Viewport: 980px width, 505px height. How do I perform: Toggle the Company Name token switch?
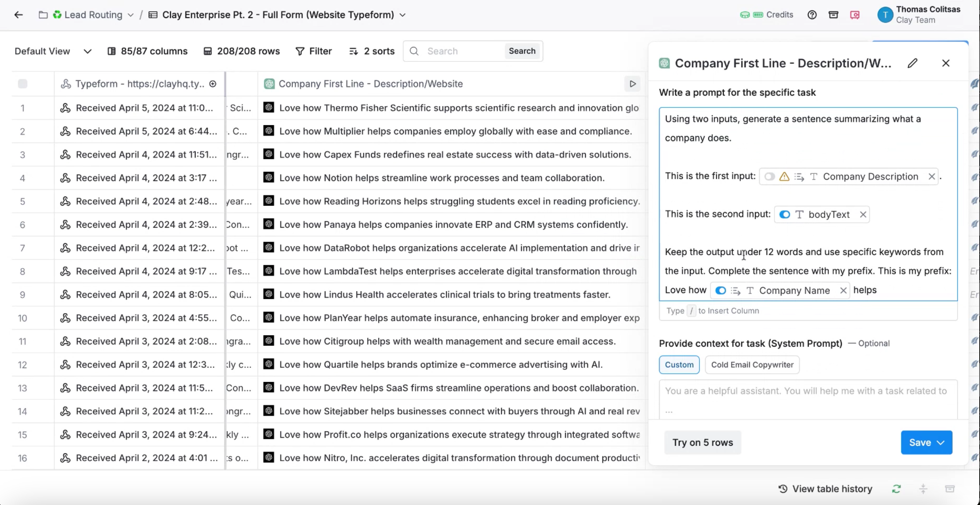click(720, 291)
